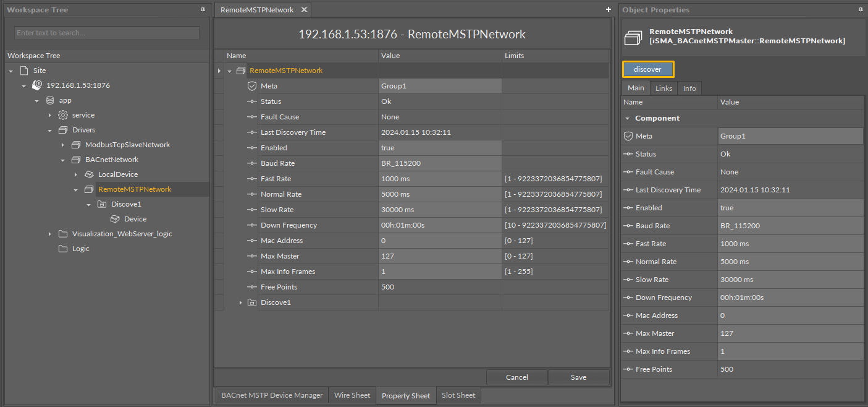Click the LocalDevice icon in Workspace Tree
The height and width of the screenshot is (407, 868).
(89, 174)
